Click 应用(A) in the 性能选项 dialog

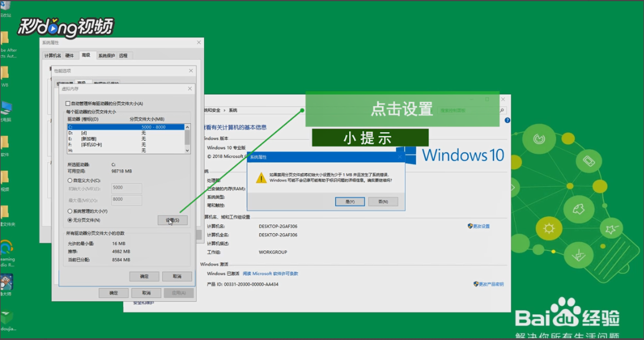point(179,293)
